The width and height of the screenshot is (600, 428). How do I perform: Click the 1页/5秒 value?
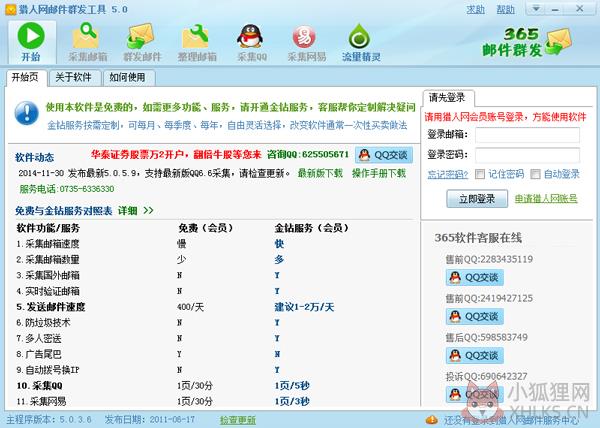pyautogui.click(x=292, y=386)
